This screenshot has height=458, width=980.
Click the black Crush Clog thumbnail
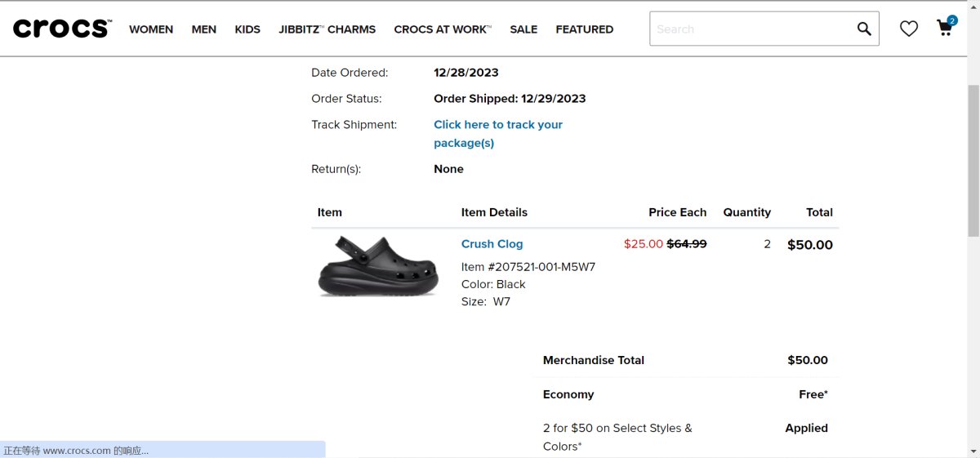point(378,265)
